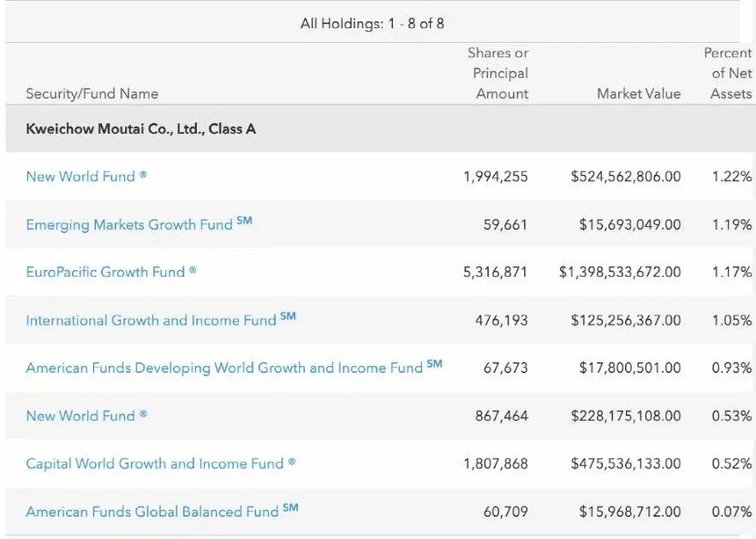This screenshot has width=756, height=539.
Task: Select American Funds Developing World Growth and Income Fund
Action: coord(224,368)
